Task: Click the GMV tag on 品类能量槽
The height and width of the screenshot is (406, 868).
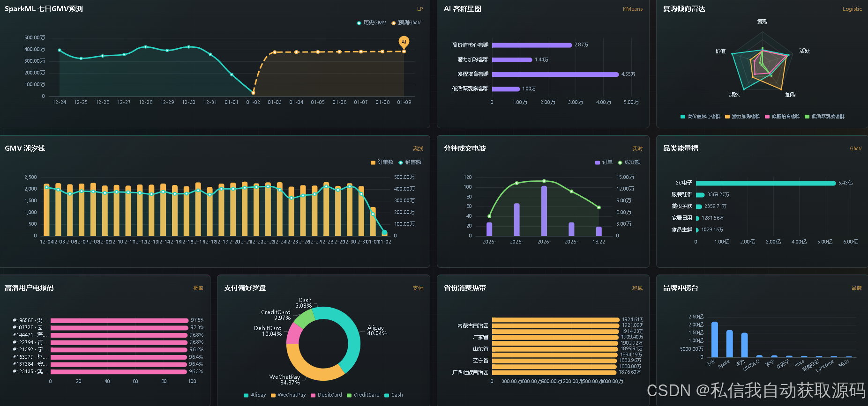Action: (856, 148)
